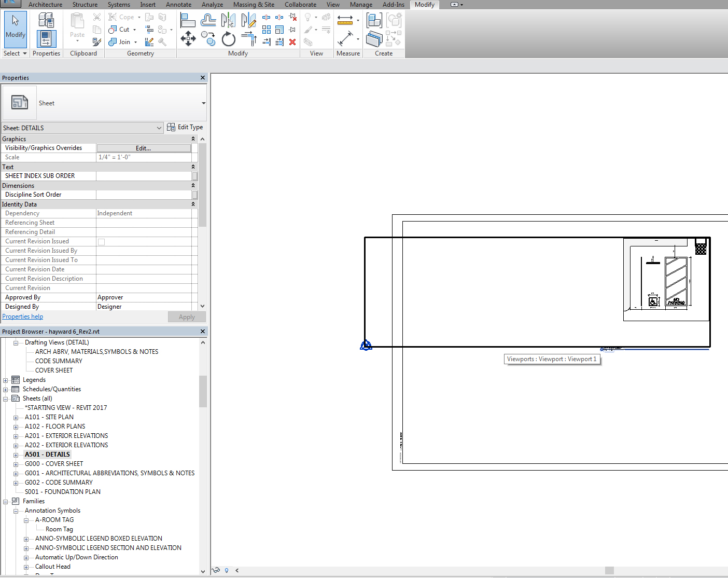Activate the Offset tool
The height and width of the screenshot is (578, 728).
point(208,20)
